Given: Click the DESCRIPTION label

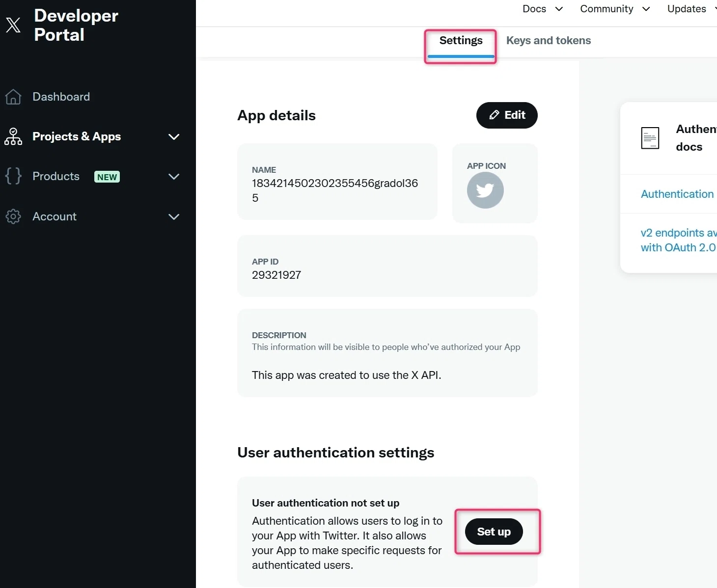Looking at the screenshot, I should (279, 335).
